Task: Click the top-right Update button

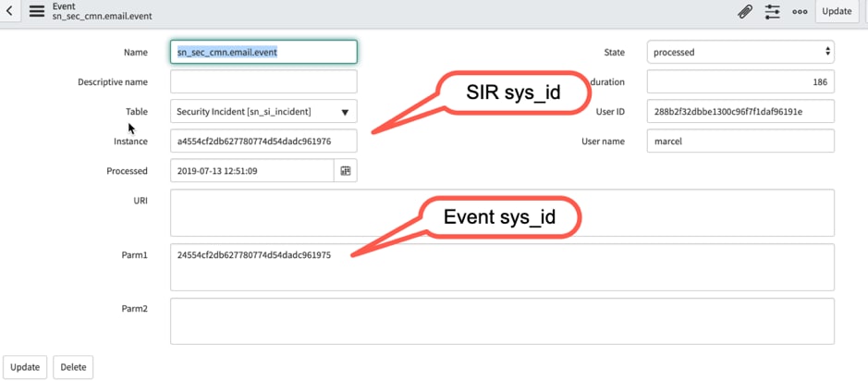Action: 837,12
